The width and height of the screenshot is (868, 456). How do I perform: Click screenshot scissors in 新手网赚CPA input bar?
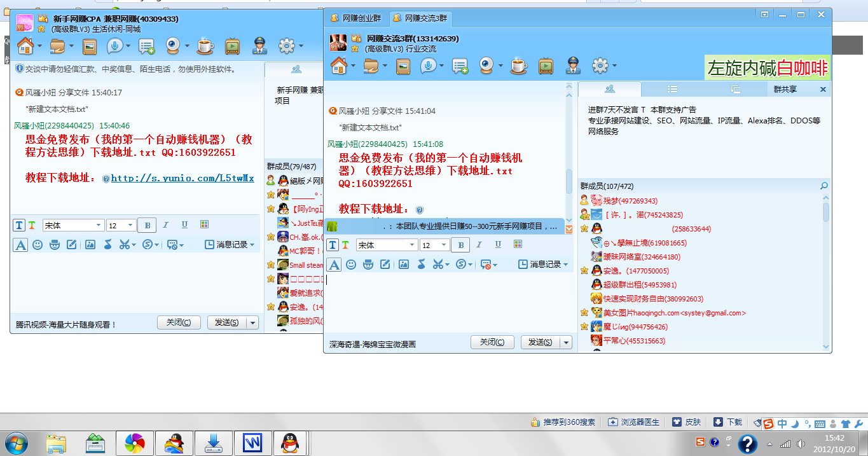coord(125,244)
